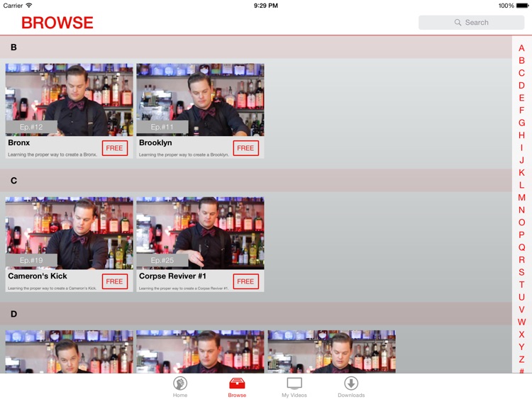Go to My Videos tab

tap(294, 387)
